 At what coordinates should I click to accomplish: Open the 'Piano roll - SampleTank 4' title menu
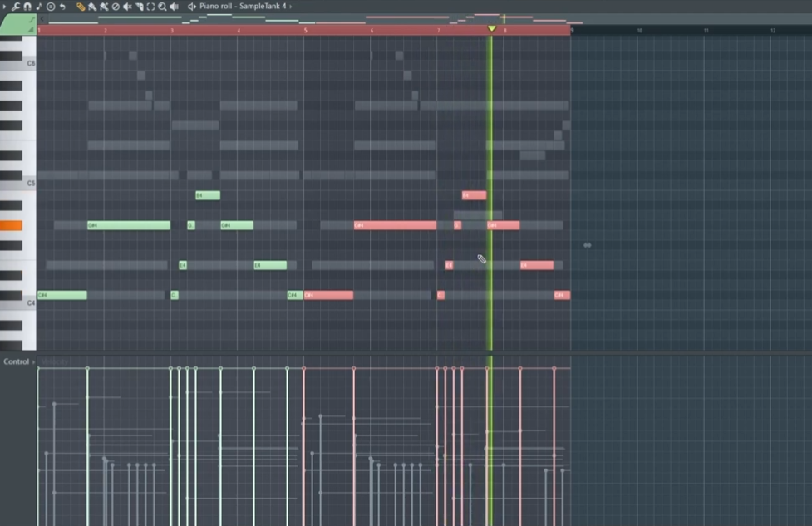pos(243,6)
